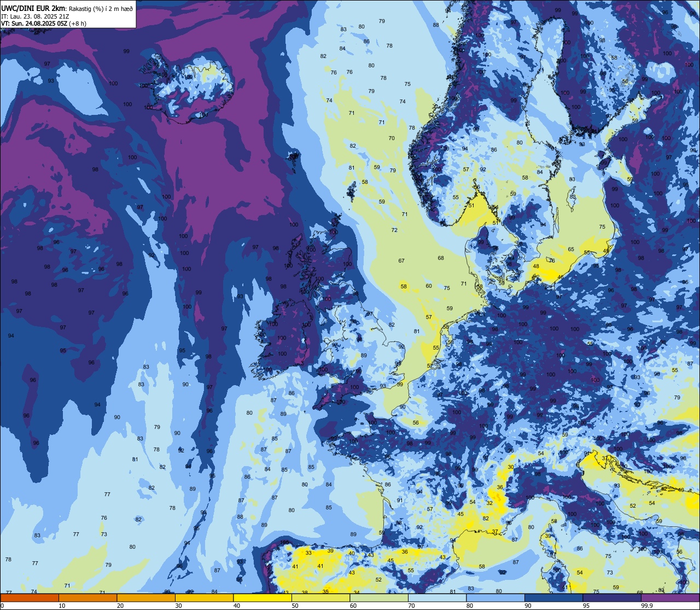Click the legend tick label 80
700x610 pixels.
coord(470,606)
